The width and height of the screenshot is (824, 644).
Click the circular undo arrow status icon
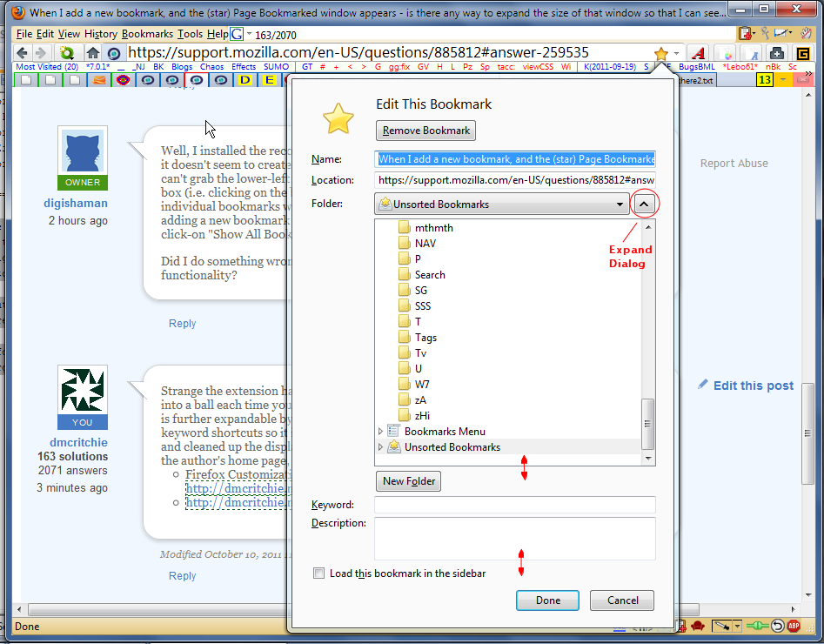(777, 626)
